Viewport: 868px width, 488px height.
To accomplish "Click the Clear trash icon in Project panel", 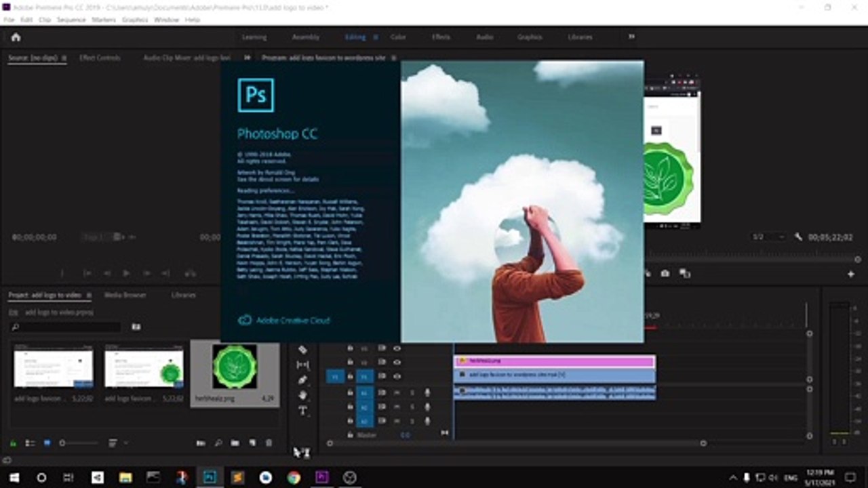I will 269,443.
